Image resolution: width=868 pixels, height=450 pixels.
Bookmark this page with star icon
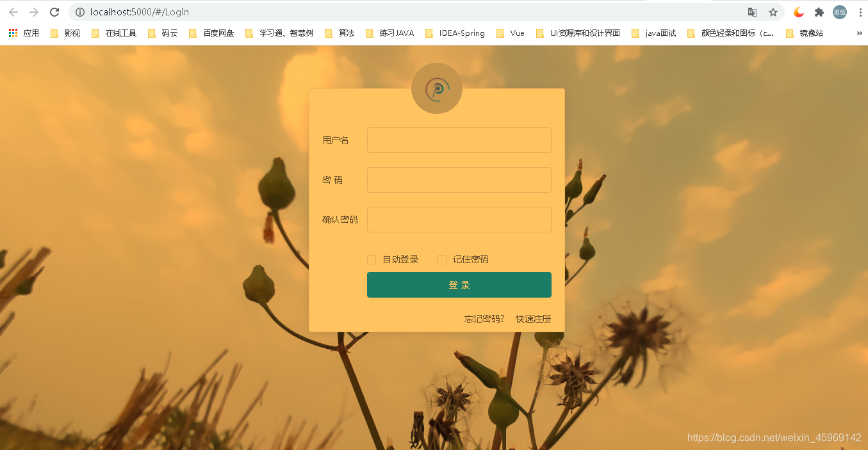pos(773,12)
